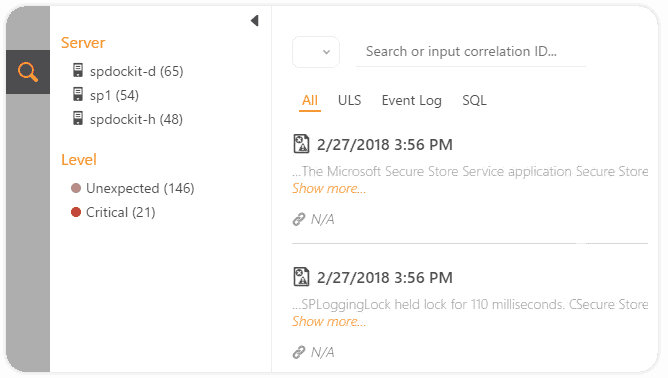The height and width of the screenshot is (378, 668).
Task: Click the correlation link icon of SPLoggingLock entry
Action: tap(299, 352)
